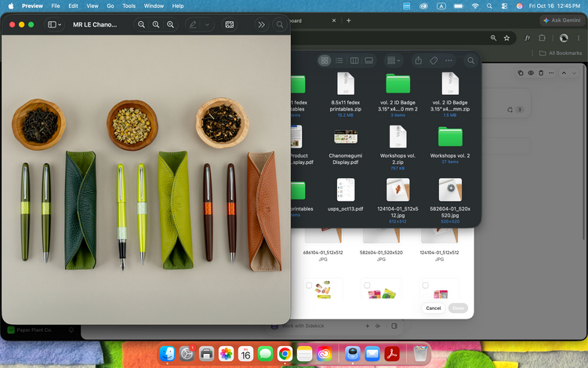Switch Finder to column view
Screen dimensions: 588x368
point(354,60)
